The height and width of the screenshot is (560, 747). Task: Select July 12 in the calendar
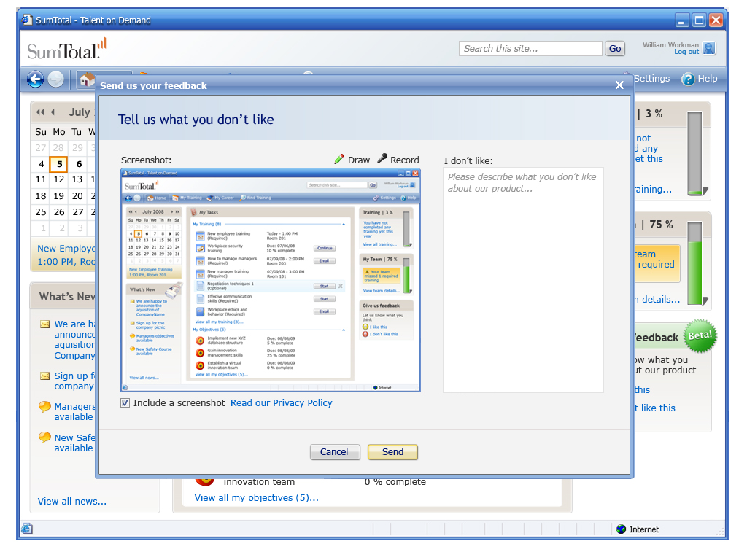point(59,179)
